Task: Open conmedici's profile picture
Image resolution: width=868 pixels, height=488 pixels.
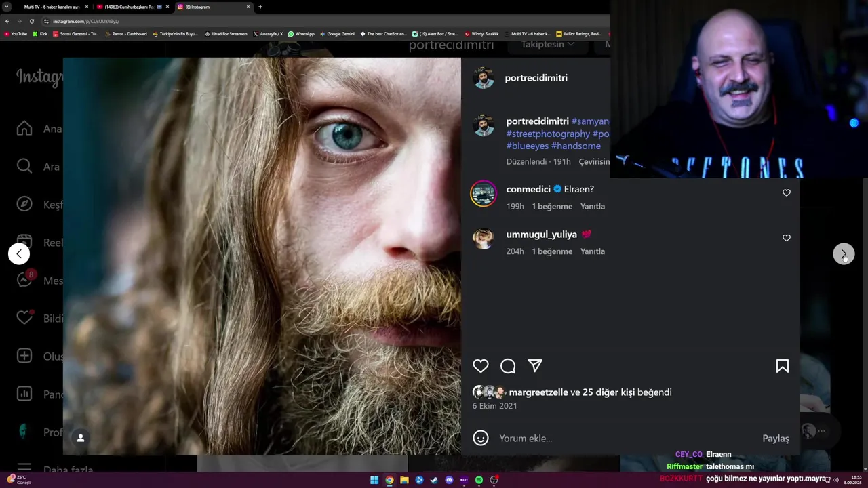Action: tap(484, 194)
